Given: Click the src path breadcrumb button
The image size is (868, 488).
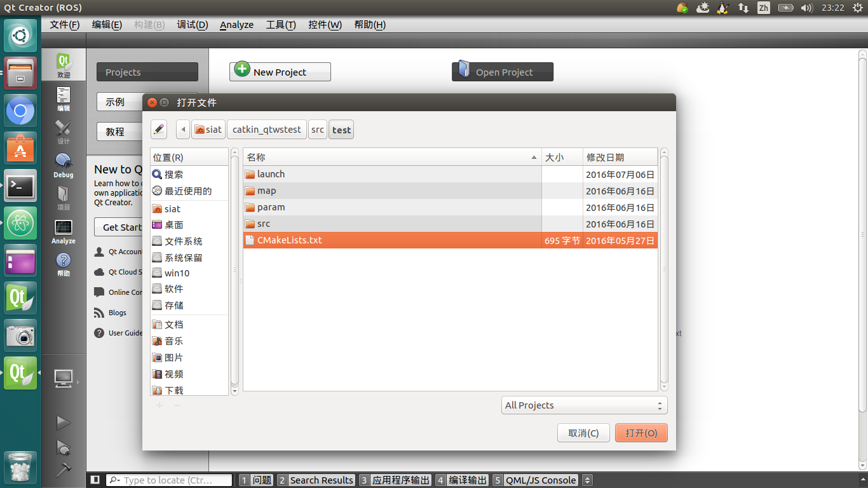Looking at the screenshot, I should click(x=318, y=130).
